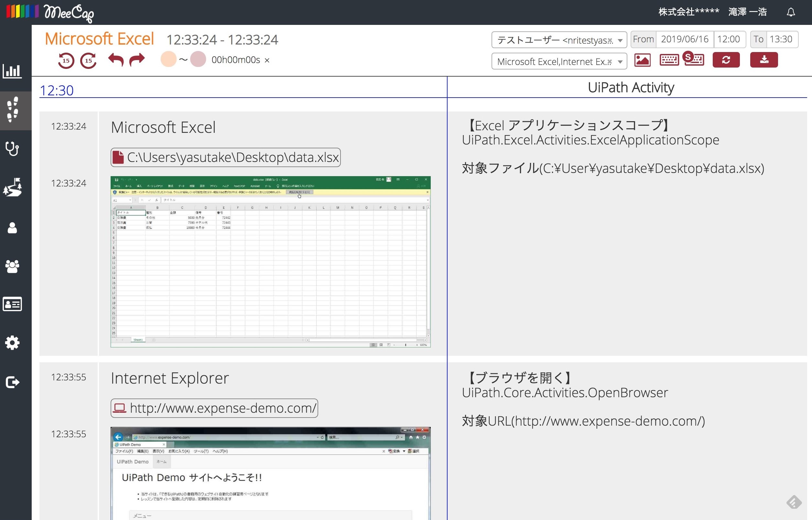812x520 pixels.
Task: Open the data.xlsx file path link
Action: [226, 157]
